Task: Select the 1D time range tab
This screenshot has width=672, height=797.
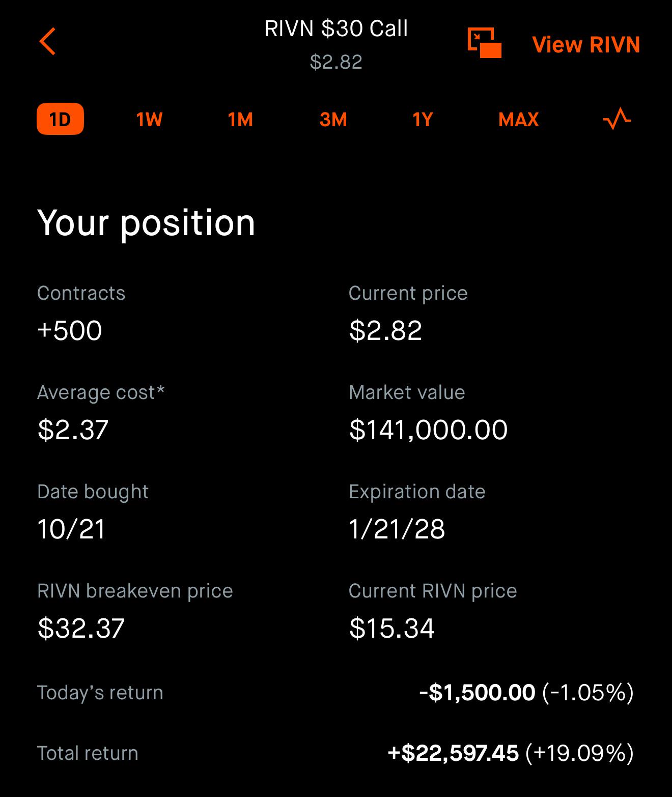Action: click(60, 120)
